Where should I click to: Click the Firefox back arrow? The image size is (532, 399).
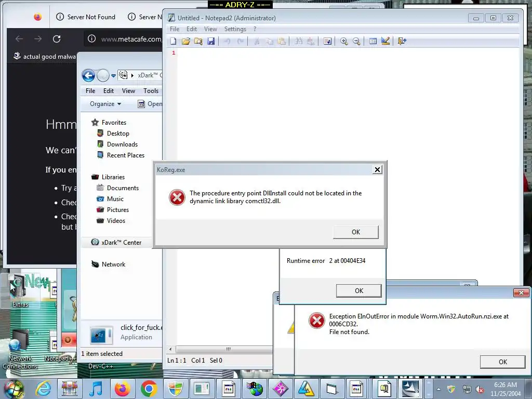[x=19, y=39]
